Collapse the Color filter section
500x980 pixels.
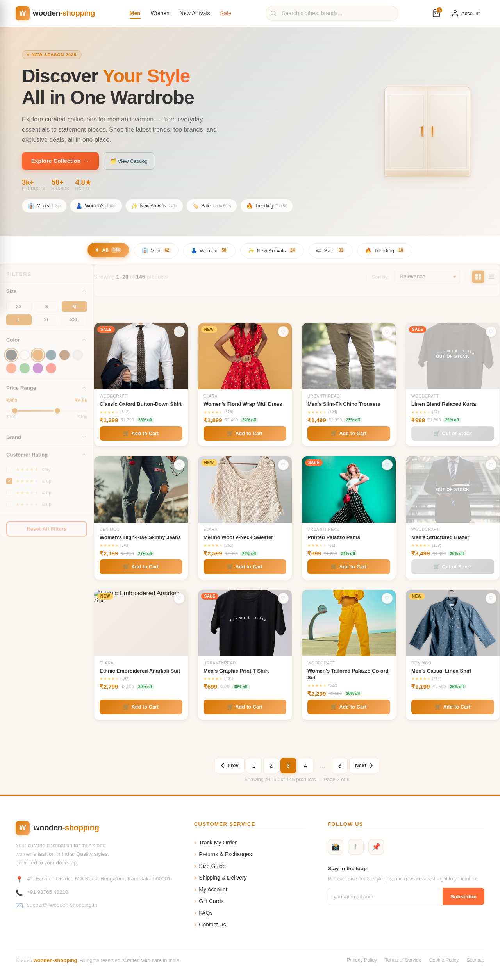[84, 340]
